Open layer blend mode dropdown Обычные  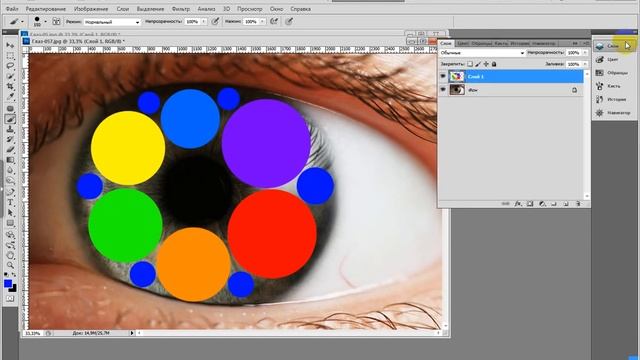click(482, 53)
